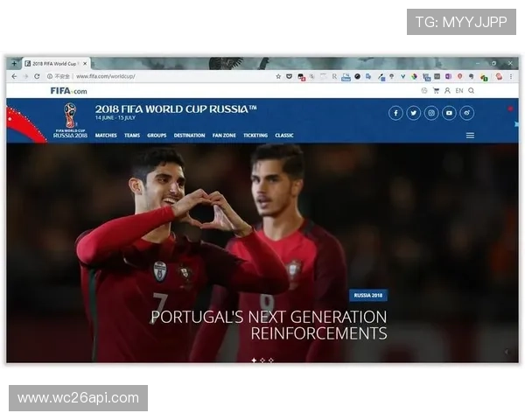Open the EN language selector
The width and height of the screenshot is (525, 420).
pyautogui.click(x=459, y=90)
